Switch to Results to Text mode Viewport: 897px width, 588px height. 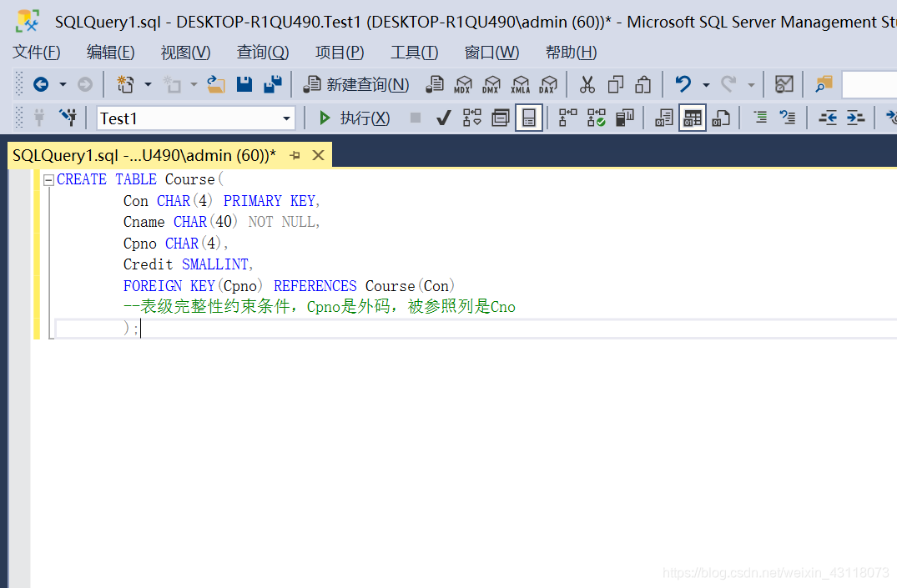click(x=663, y=118)
